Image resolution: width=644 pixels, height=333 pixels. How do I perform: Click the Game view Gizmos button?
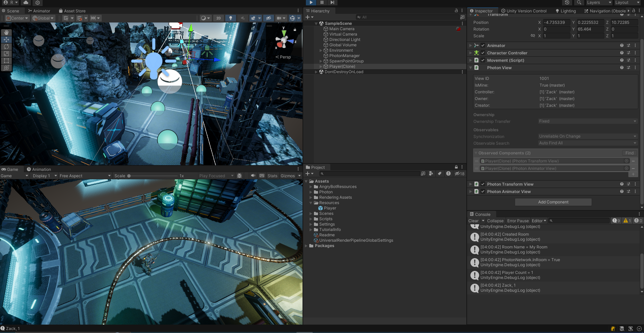click(288, 176)
